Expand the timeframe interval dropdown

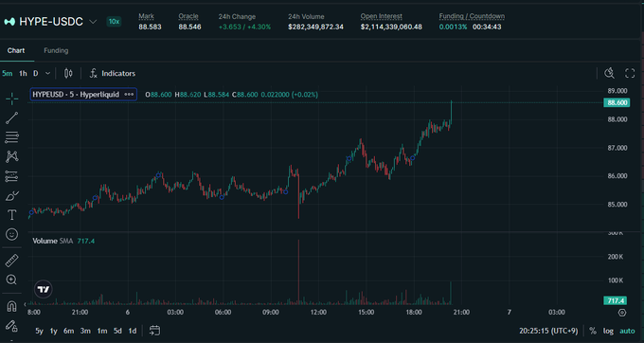[47, 74]
